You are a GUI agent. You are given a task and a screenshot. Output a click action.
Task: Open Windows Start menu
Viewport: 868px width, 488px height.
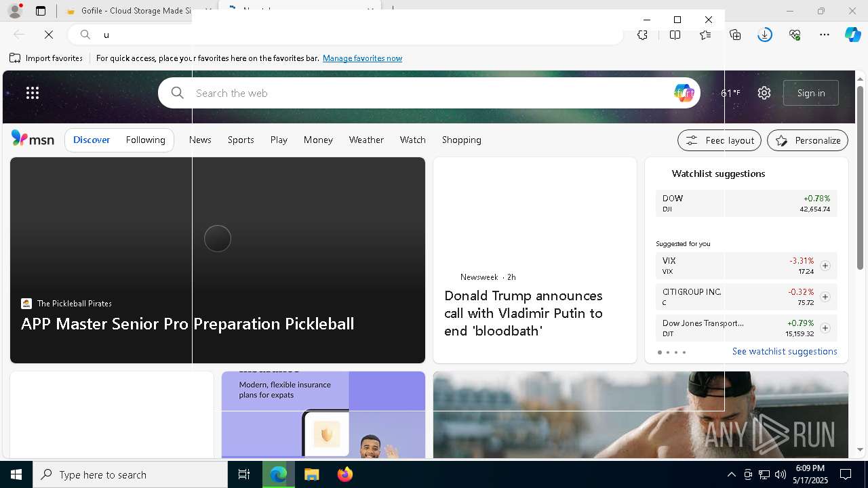(16, 474)
